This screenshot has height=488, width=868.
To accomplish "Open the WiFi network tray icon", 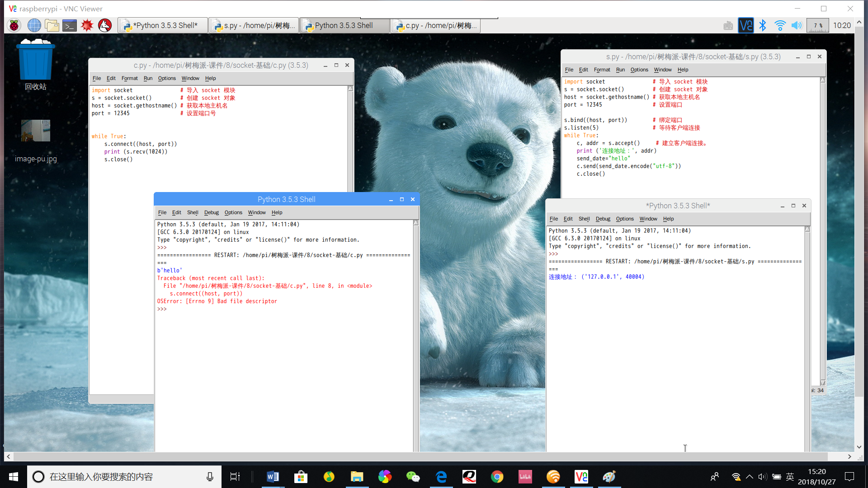I will [x=780, y=26].
